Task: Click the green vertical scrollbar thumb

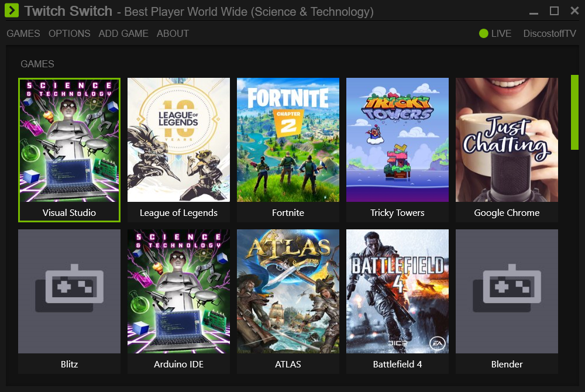Action: pyautogui.click(x=574, y=112)
